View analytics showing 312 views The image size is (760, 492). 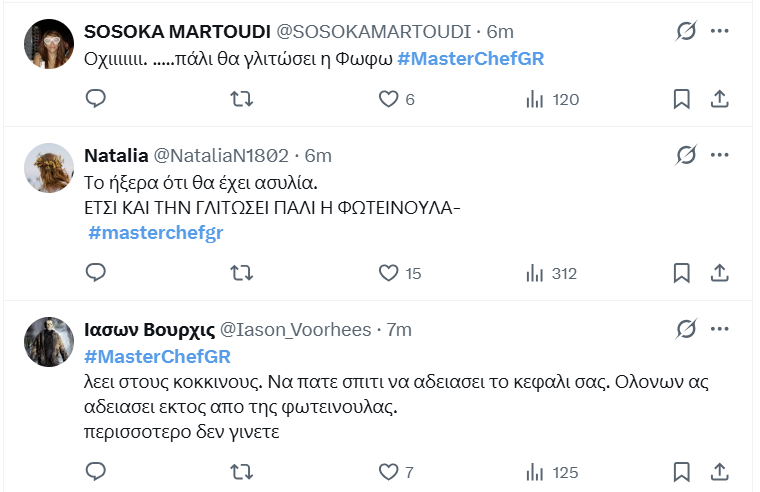click(x=552, y=272)
